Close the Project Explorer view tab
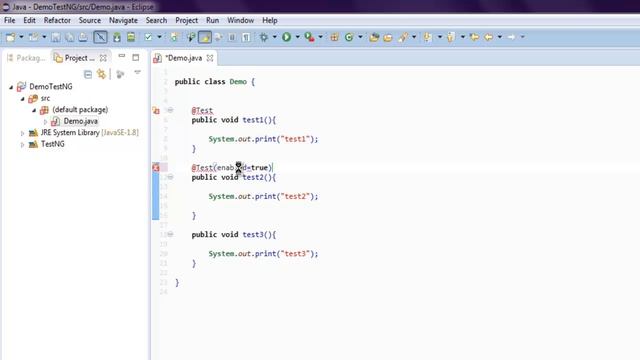The height and width of the screenshot is (360, 640). coord(103,58)
